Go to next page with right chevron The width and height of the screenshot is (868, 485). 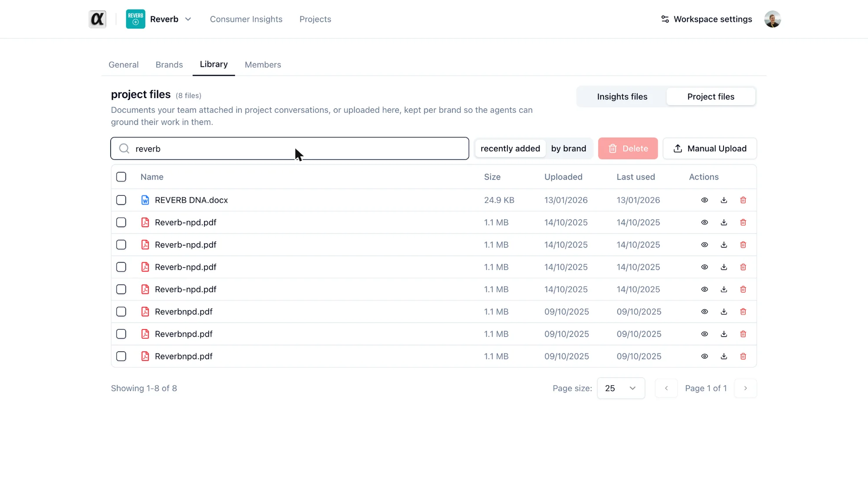click(x=745, y=388)
